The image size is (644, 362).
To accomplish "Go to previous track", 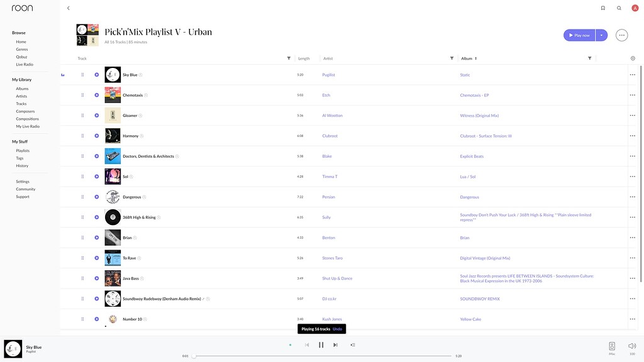I will tap(307, 345).
